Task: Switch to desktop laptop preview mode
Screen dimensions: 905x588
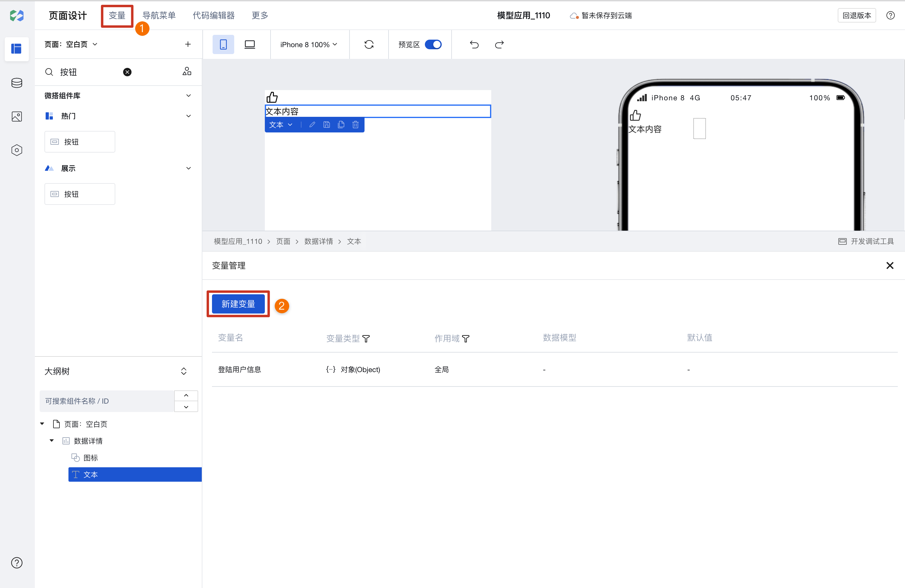Action: [250, 44]
